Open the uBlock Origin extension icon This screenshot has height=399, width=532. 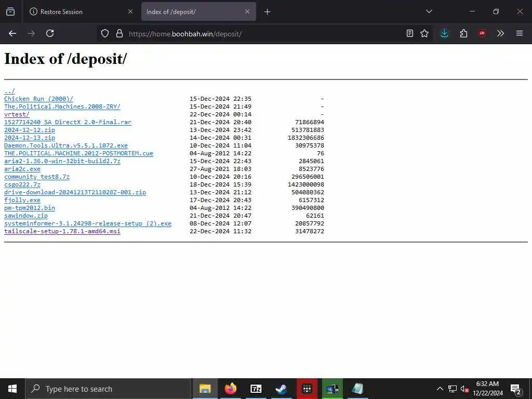tap(482, 33)
